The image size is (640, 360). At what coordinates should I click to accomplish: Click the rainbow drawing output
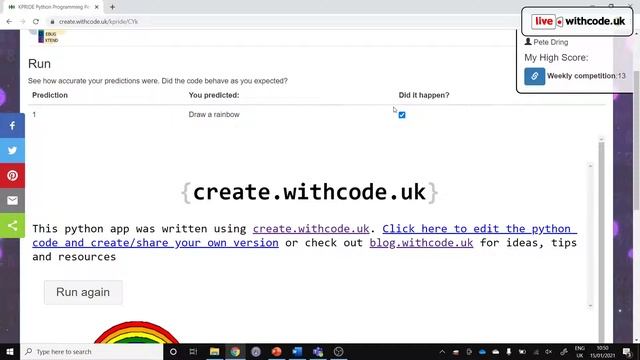tap(137, 333)
